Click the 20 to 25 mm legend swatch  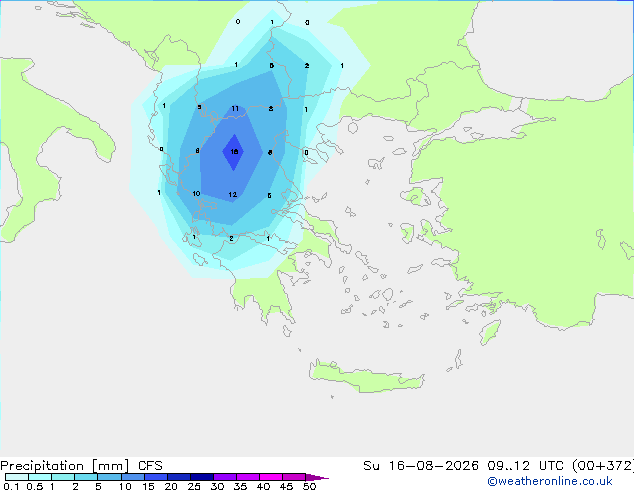tap(179, 477)
